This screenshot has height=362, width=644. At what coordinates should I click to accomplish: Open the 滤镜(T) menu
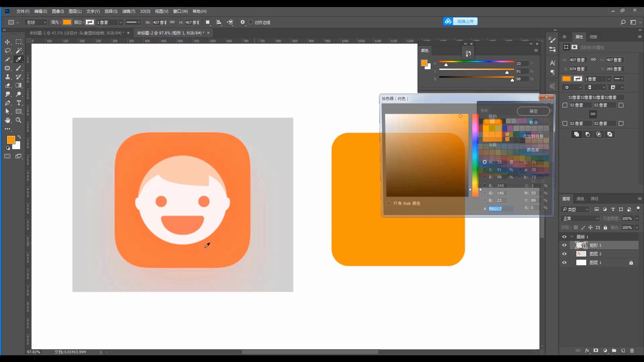tap(128, 11)
